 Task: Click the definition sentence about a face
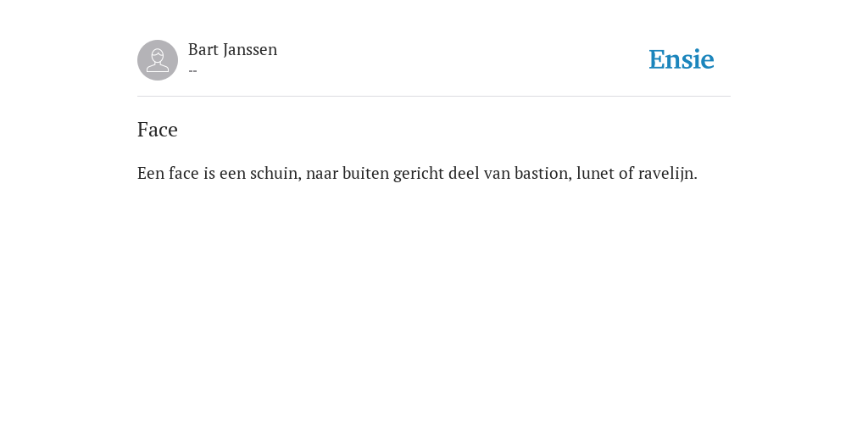pyautogui.click(x=417, y=174)
